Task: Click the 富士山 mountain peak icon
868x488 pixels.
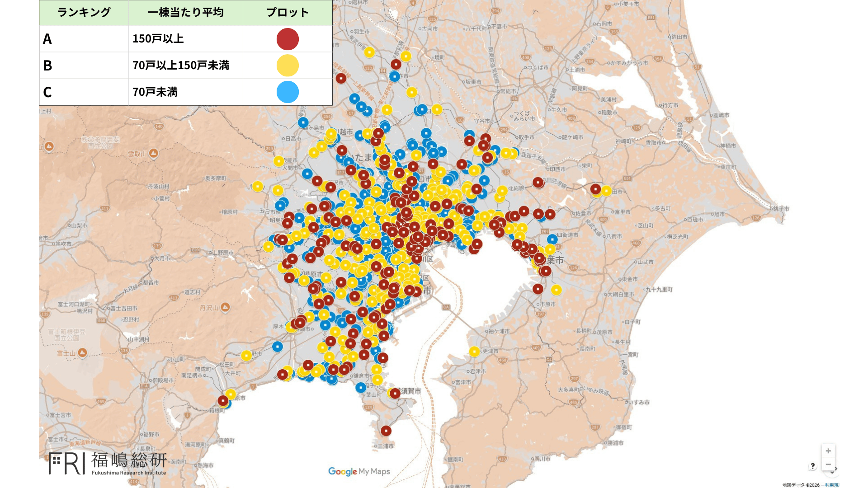Action: coord(82,352)
